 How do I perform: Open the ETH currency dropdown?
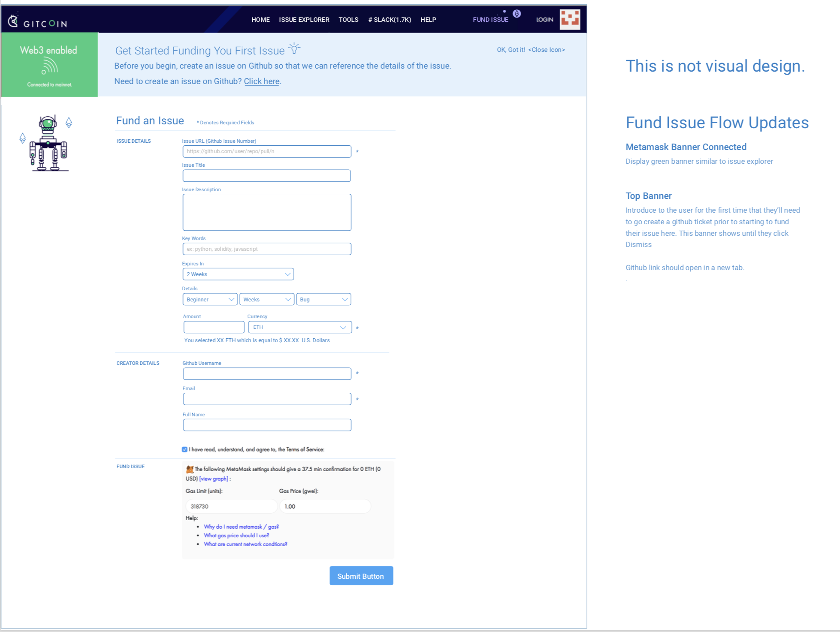(299, 327)
